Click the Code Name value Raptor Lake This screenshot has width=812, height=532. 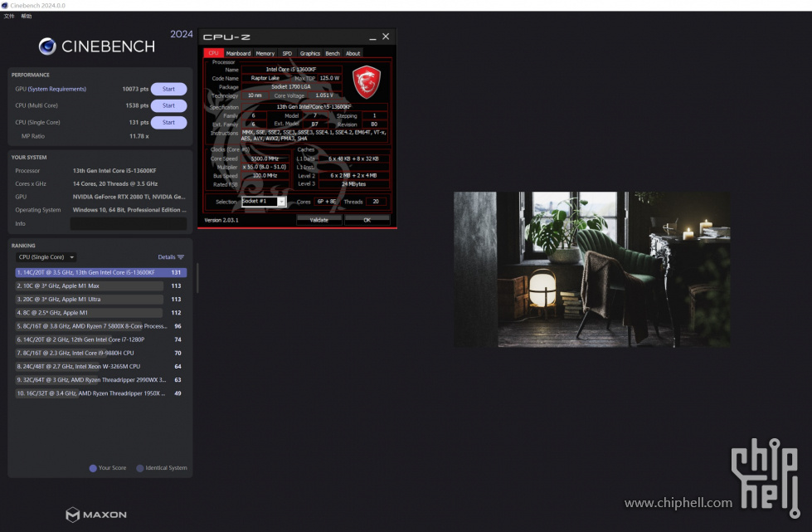coord(265,78)
